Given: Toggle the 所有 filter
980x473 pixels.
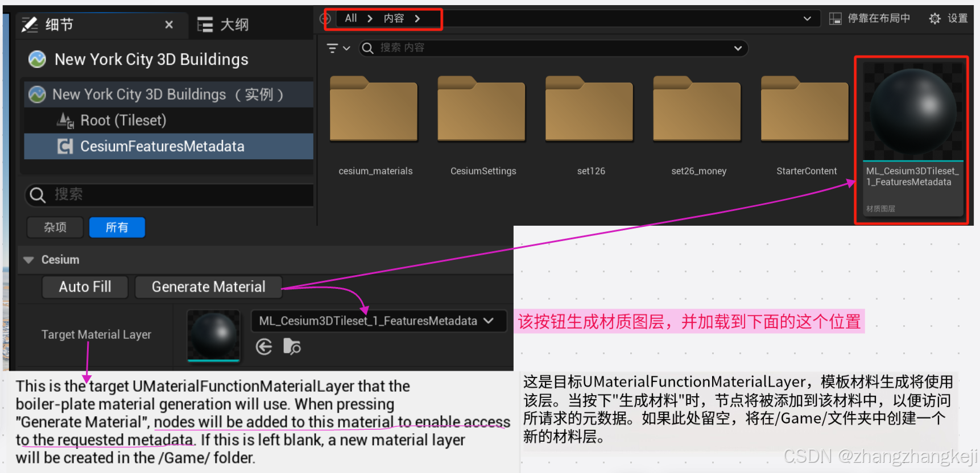Looking at the screenshot, I should (x=117, y=227).
